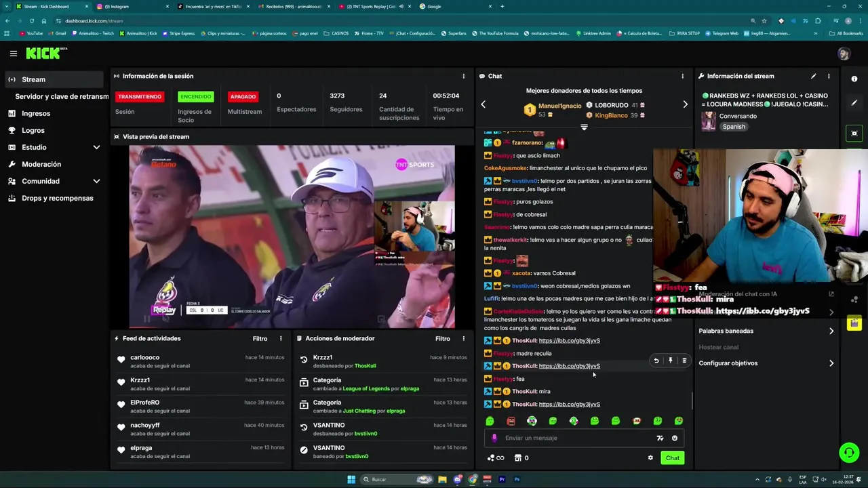Open the hamburger menu beside the Kick logo
Image resolution: width=868 pixels, height=488 pixels.
coord(13,53)
